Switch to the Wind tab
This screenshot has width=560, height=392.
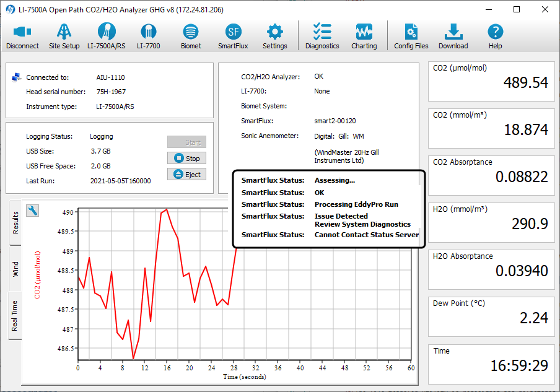tap(15, 269)
